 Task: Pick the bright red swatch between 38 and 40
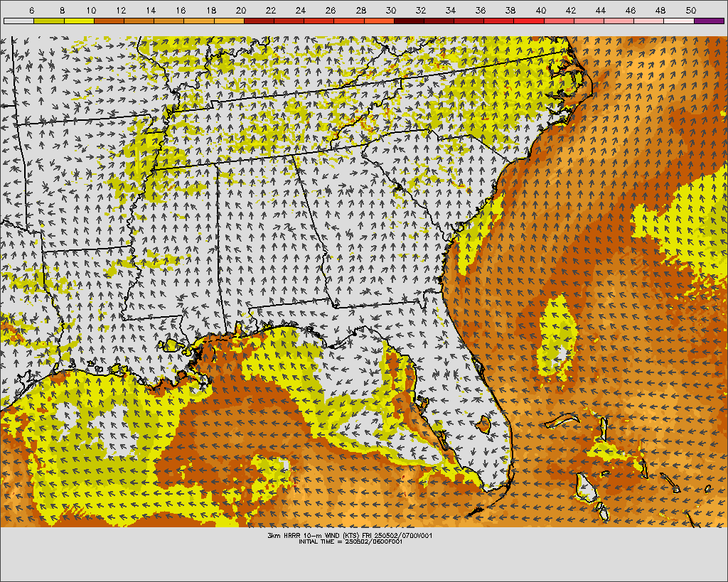[x=529, y=21]
